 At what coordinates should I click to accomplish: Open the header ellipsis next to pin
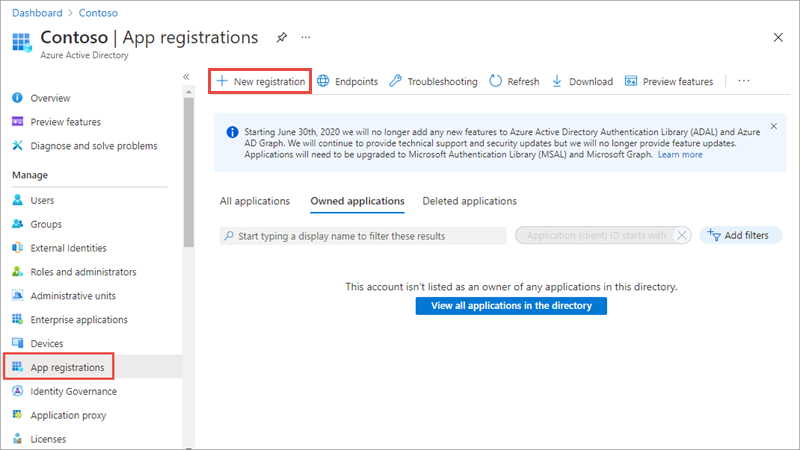306,37
